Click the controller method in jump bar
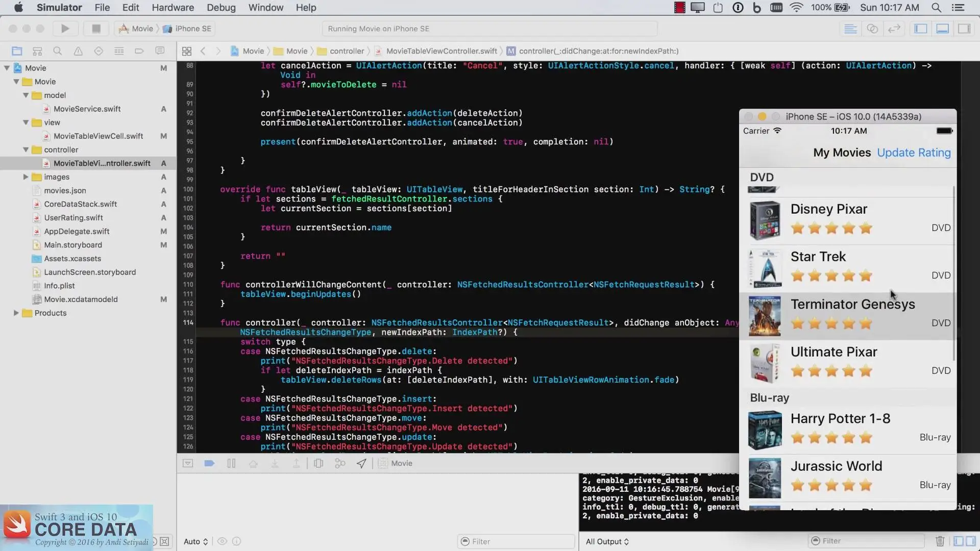The height and width of the screenshot is (551, 980). 593,51
